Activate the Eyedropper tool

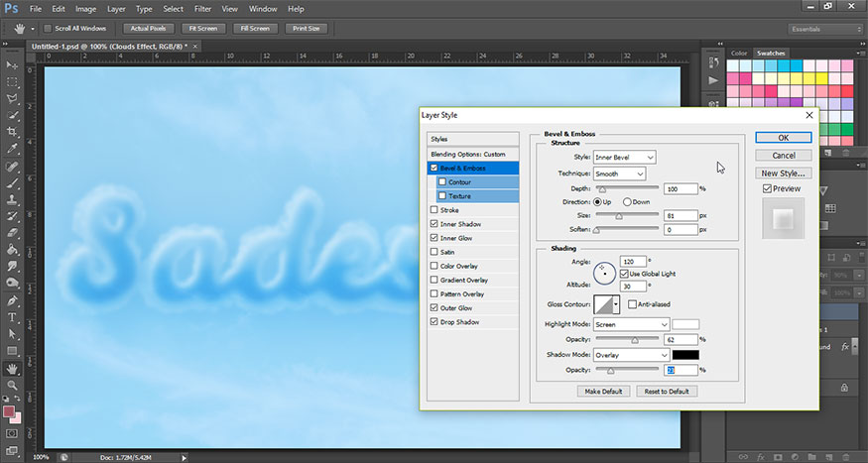14,149
